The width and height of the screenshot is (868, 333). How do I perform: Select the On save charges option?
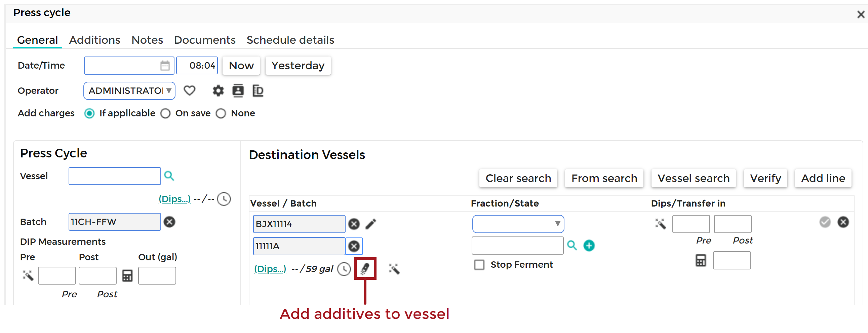pyautogui.click(x=165, y=113)
